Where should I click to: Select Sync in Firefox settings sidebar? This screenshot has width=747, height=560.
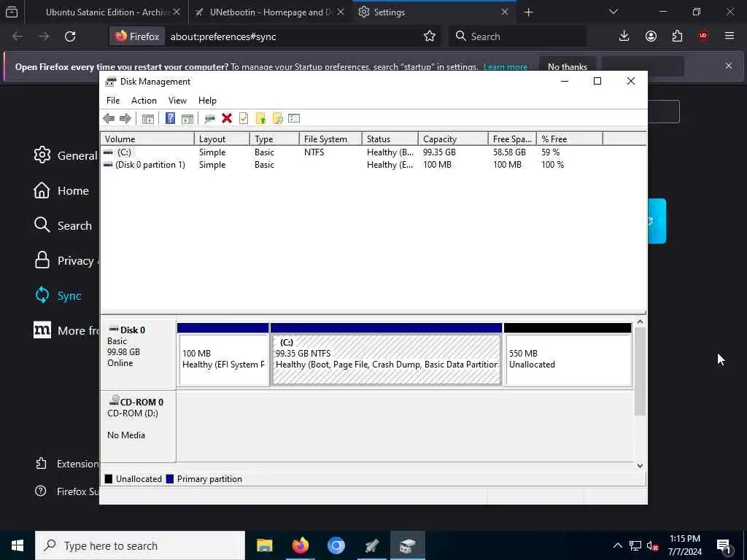point(58,296)
